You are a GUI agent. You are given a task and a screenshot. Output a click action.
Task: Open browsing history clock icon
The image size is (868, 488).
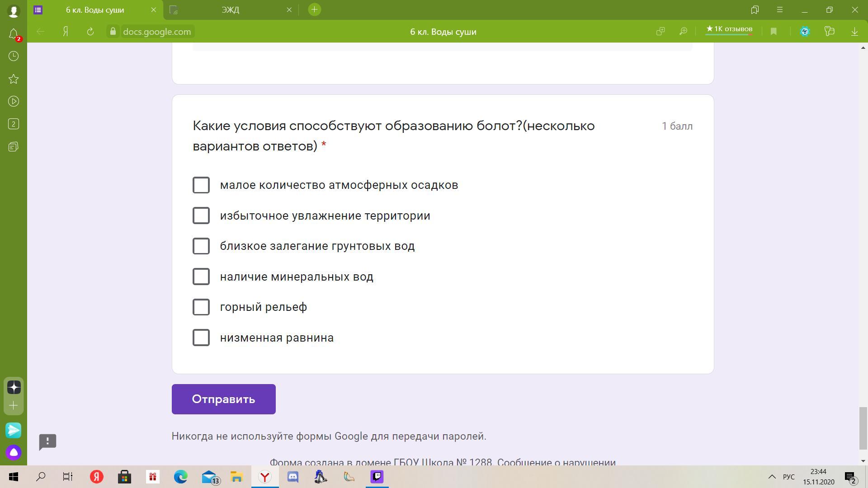pyautogui.click(x=14, y=56)
